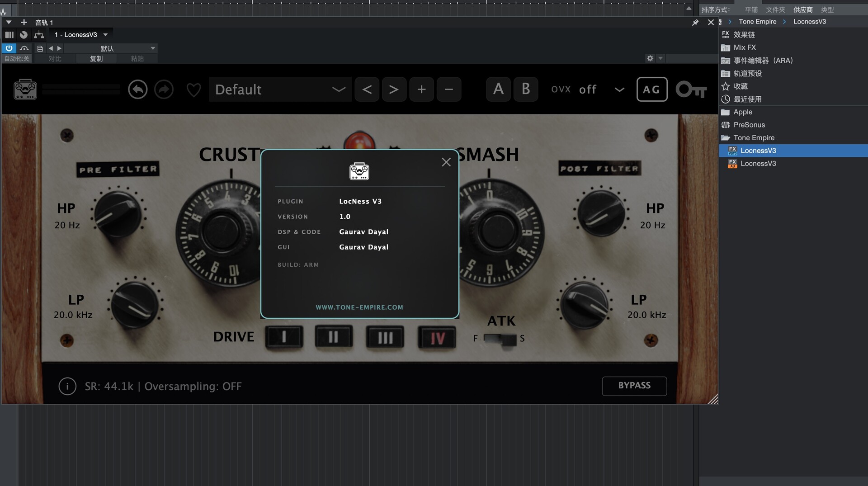This screenshot has width=868, height=486.
Task: Add a new preset with plus
Action: pos(422,90)
